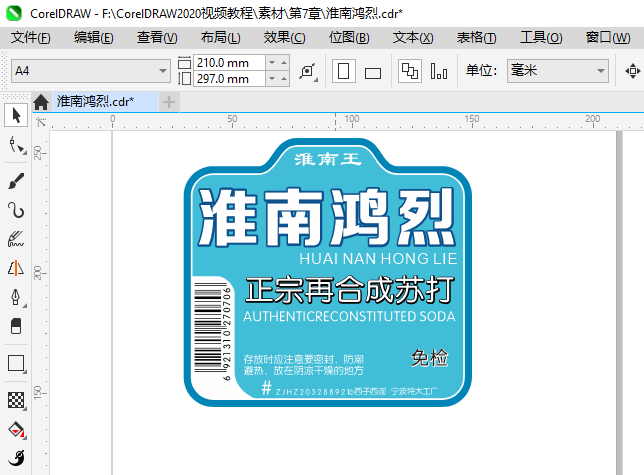Screen dimensions: 644x475
Task: Choose the Transparency checkerboard tool
Action: (x=16, y=400)
